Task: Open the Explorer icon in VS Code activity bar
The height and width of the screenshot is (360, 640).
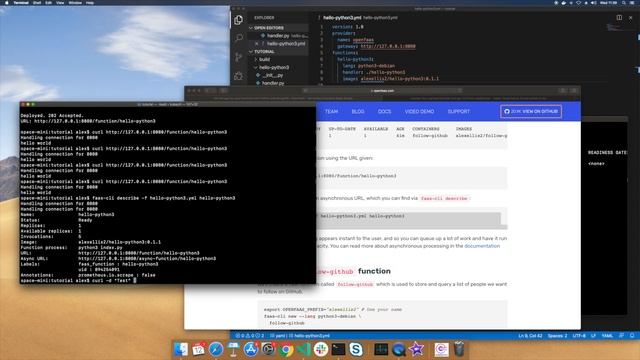Action: (239, 19)
